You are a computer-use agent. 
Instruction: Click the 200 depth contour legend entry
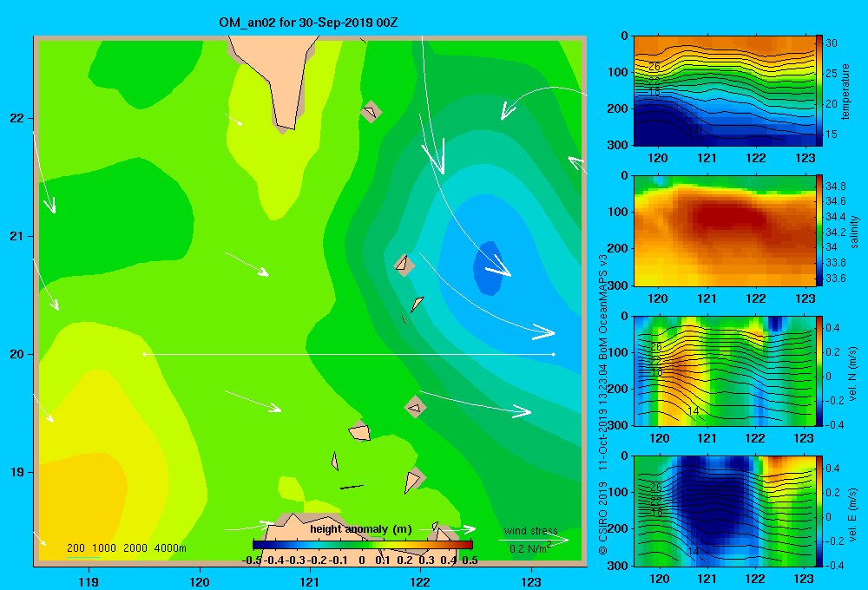coord(76,548)
